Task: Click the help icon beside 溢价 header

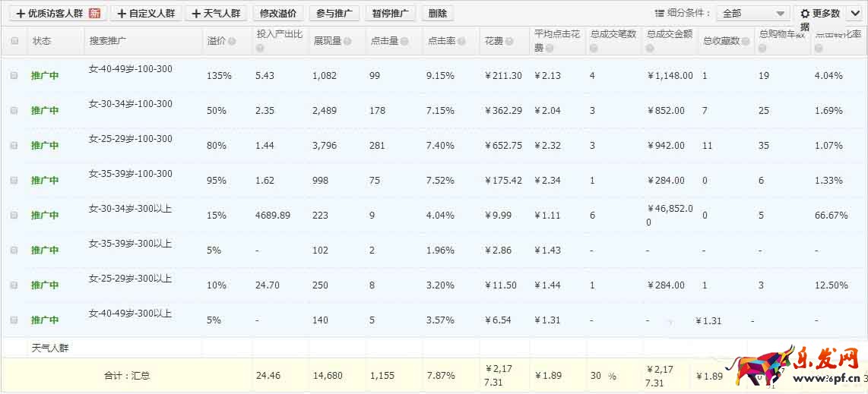Action: (x=231, y=42)
